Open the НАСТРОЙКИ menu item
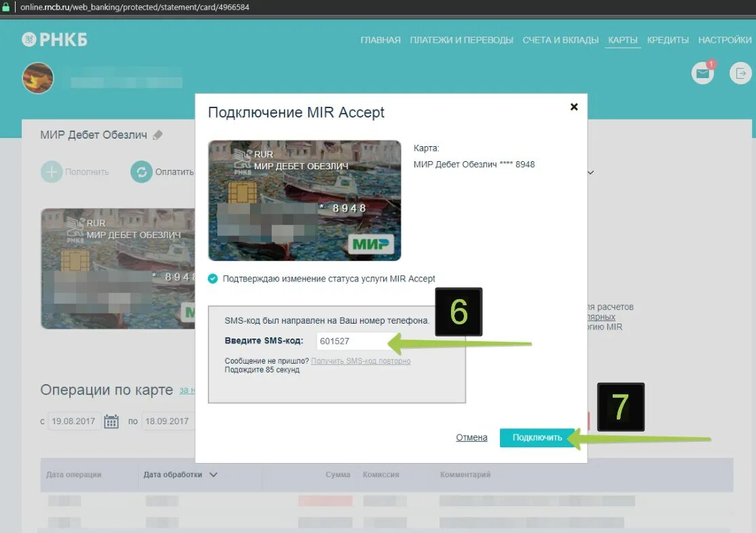This screenshot has height=533, width=756. click(725, 40)
